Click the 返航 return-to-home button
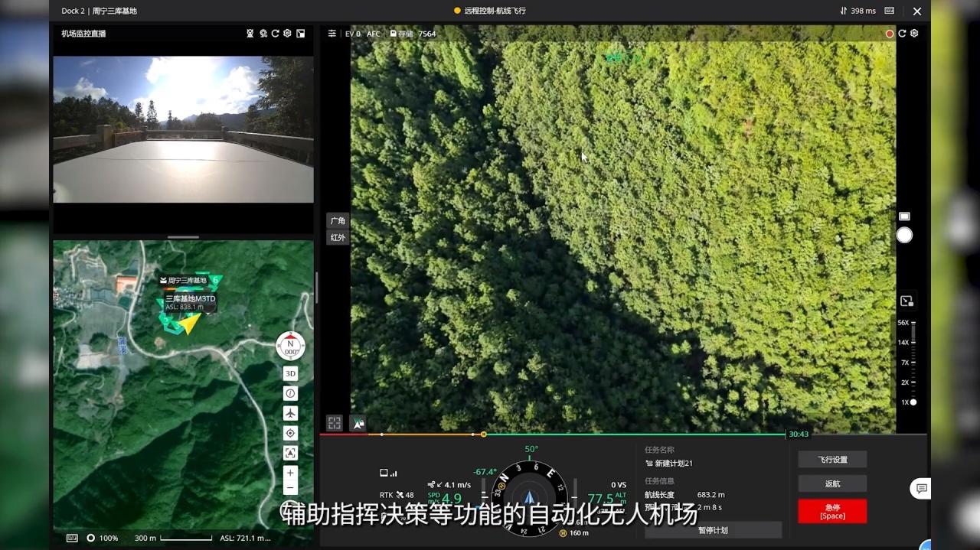This screenshot has width=980, height=550. pyautogui.click(x=832, y=483)
